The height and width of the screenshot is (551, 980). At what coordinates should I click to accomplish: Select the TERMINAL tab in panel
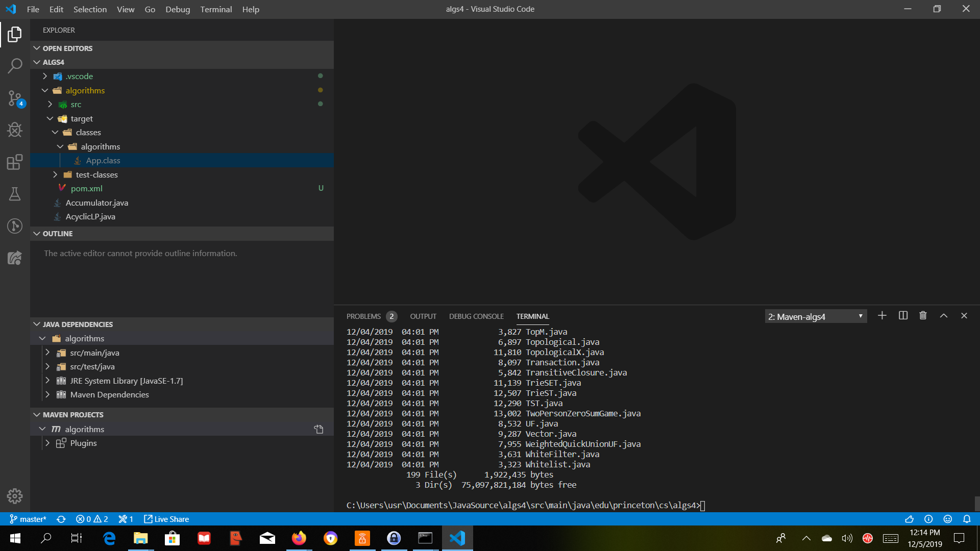coord(533,316)
